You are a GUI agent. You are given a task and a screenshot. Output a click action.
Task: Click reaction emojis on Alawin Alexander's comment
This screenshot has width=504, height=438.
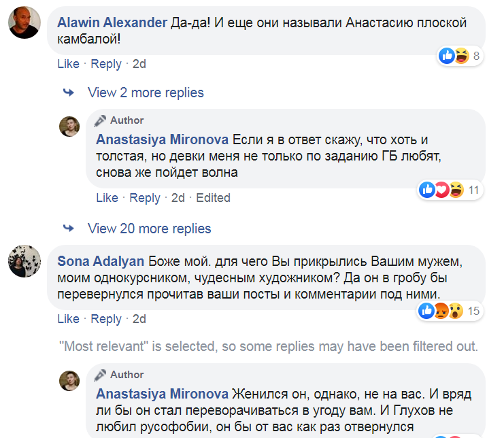(455, 56)
